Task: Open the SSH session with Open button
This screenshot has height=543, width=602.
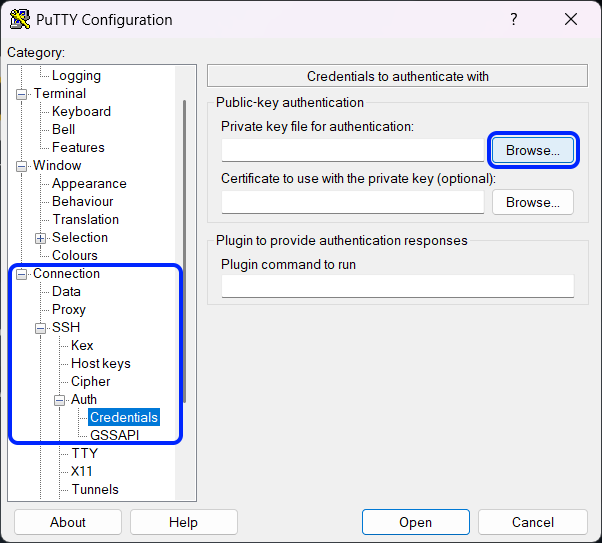Action: click(415, 522)
